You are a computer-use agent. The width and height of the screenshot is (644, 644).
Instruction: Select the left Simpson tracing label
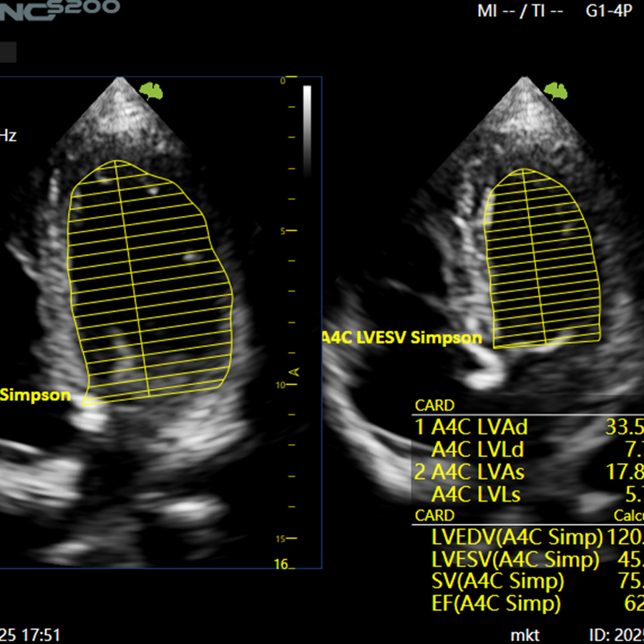(x=36, y=395)
